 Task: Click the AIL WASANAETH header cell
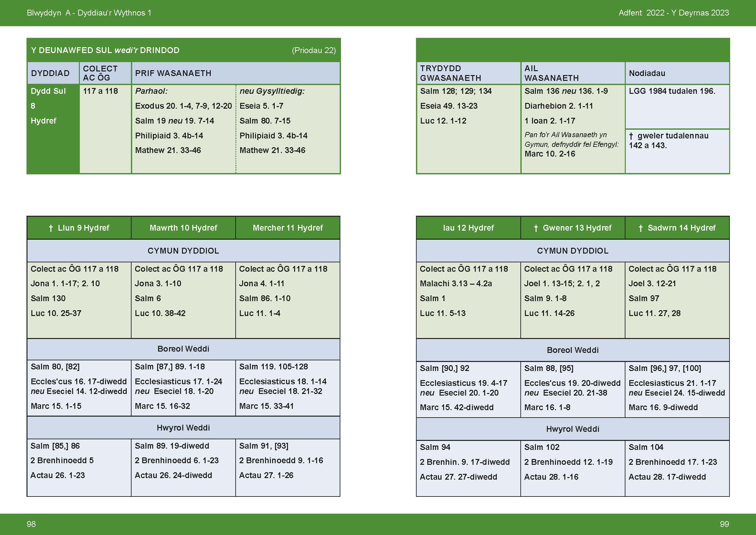tap(551, 73)
